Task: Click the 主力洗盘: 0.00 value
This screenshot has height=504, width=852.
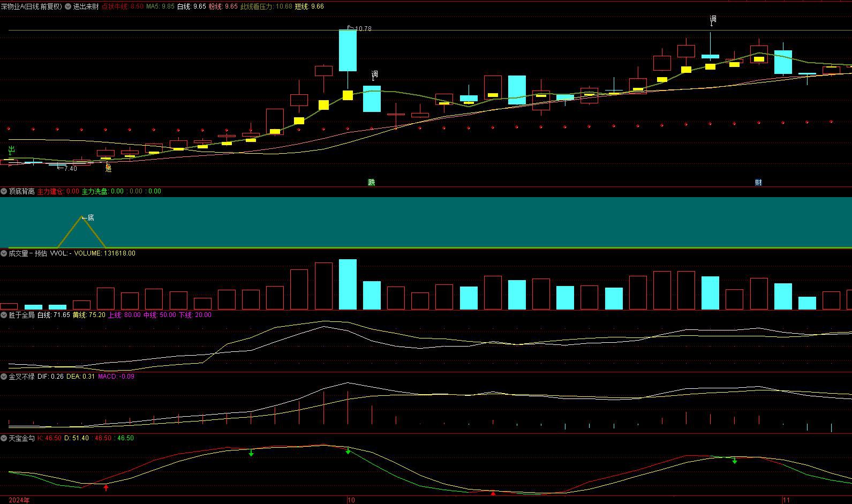Action: click(x=103, y=191)
